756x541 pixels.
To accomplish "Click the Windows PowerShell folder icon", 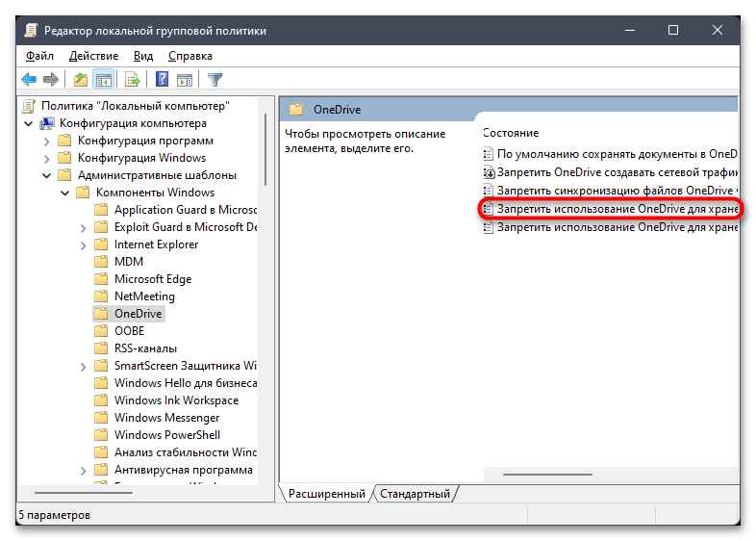I will click(x=101, y=435).
